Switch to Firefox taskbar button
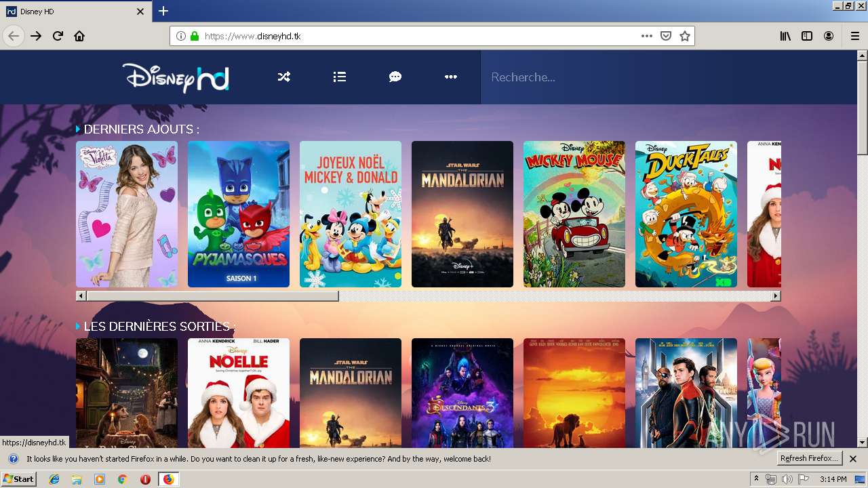Image resolution: width=868 pixels, height=488 pixels. coord(168,479)
